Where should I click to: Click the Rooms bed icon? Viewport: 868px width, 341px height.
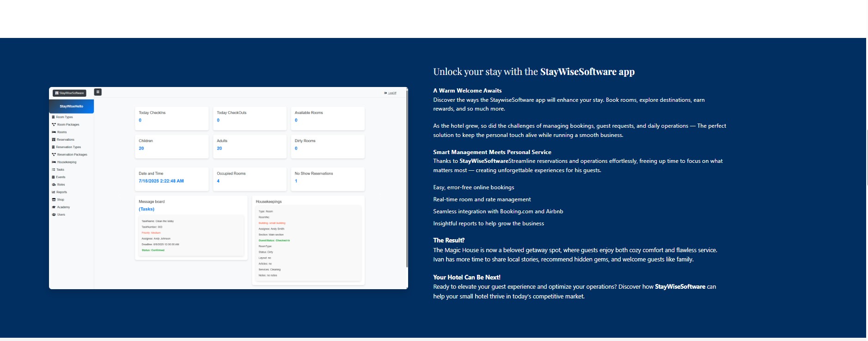(x=54, y=132)
